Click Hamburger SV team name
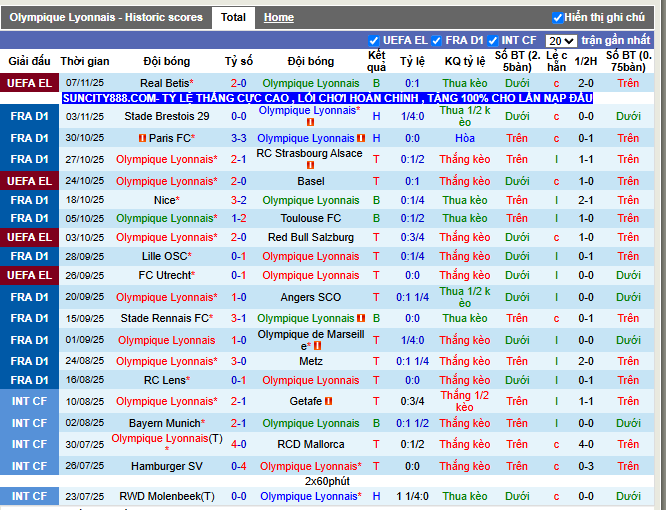Screen dimensions: 666x510 (167, 466)
